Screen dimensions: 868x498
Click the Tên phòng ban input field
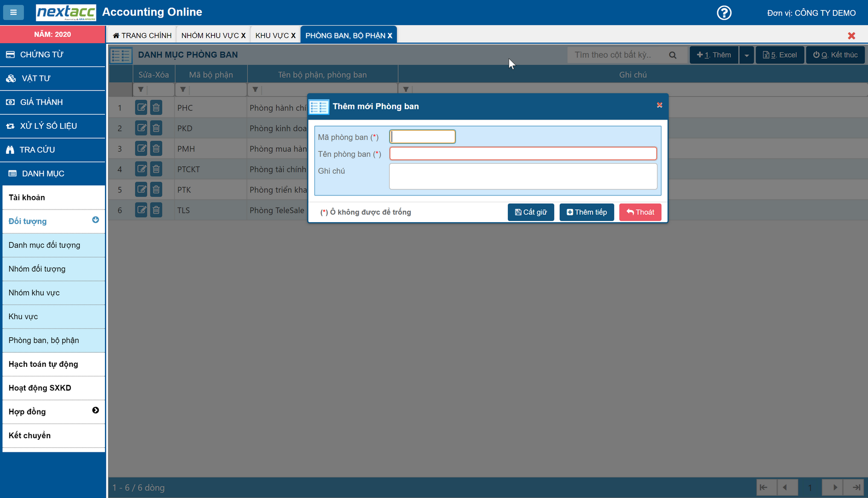pos(523,153)
